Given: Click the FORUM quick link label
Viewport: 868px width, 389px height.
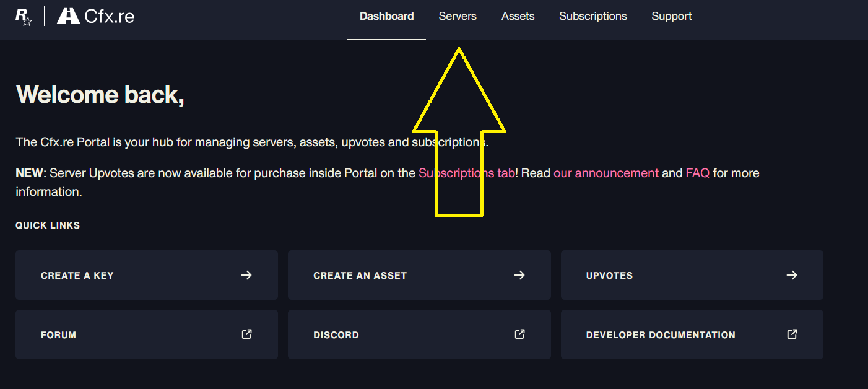Looking at the screenshot, I should tap(59, 335).
